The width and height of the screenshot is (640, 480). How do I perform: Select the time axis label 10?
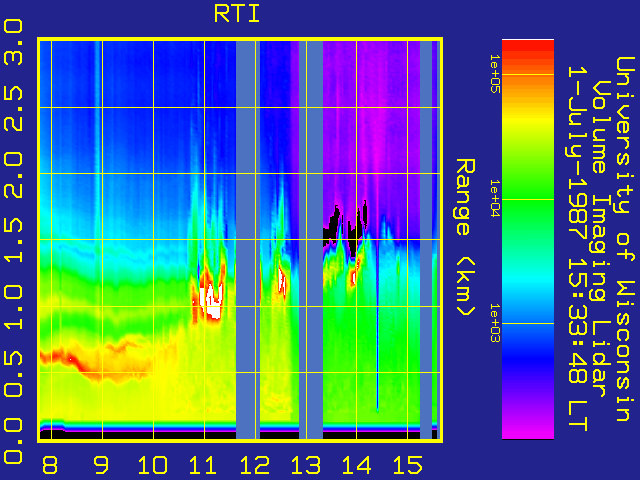(153, 465)
